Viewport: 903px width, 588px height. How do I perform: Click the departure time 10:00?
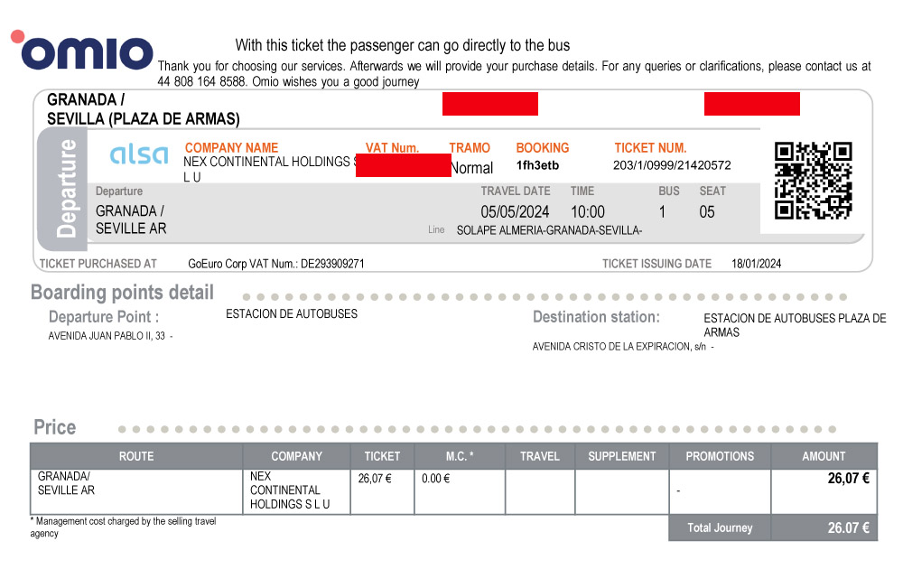coord(588,212)
